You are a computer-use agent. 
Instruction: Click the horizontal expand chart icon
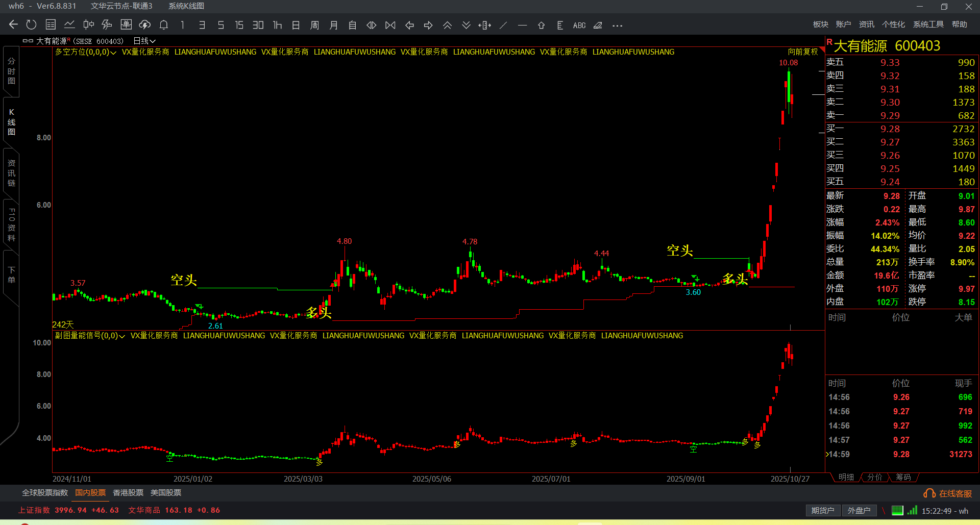[372, 25]
